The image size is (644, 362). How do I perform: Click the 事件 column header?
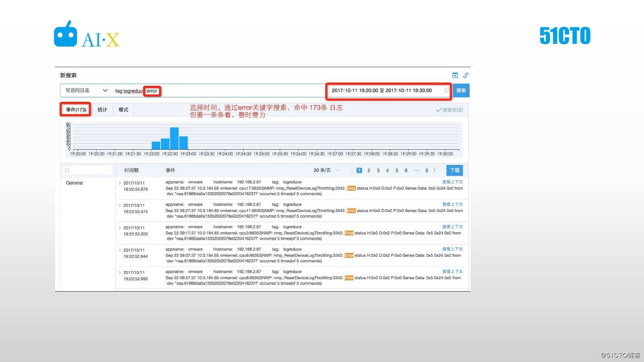[x=170, y=171]
